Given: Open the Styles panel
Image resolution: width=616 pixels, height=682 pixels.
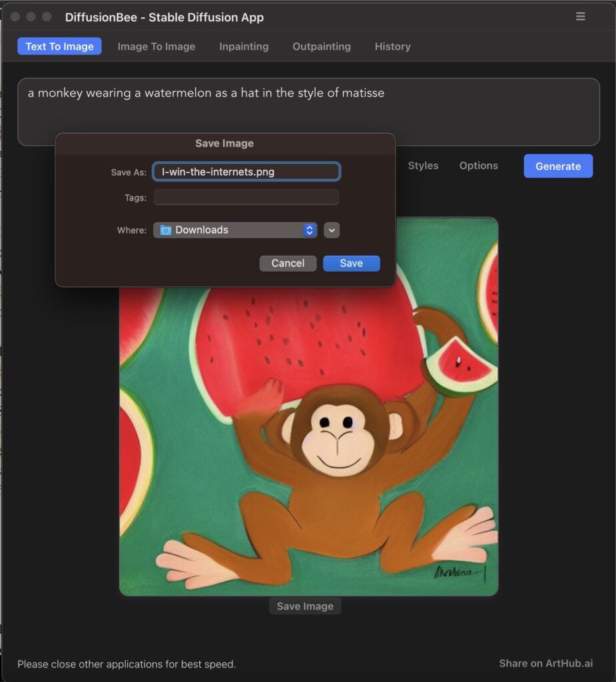Looking at the screenshot, I should coord(423,166).
